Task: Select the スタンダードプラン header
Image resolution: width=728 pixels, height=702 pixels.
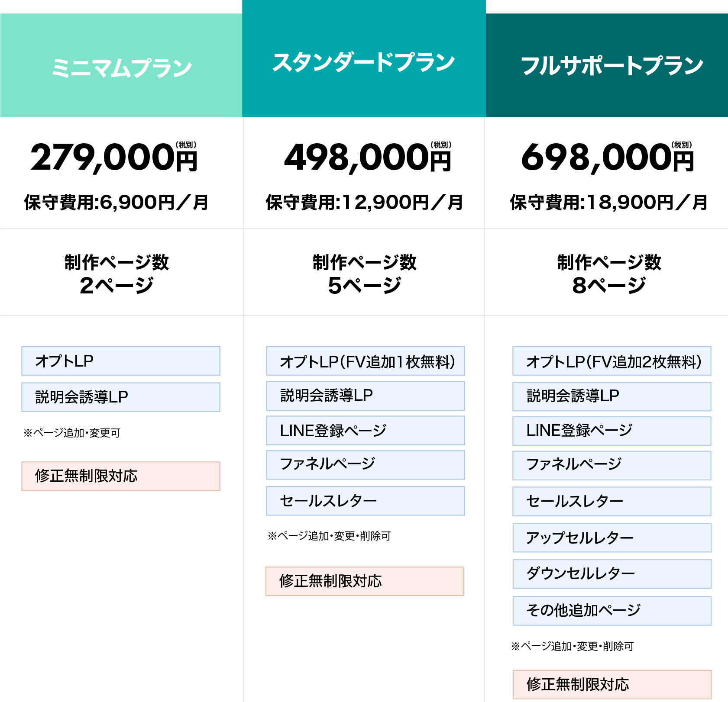Action: click(363, 62)
